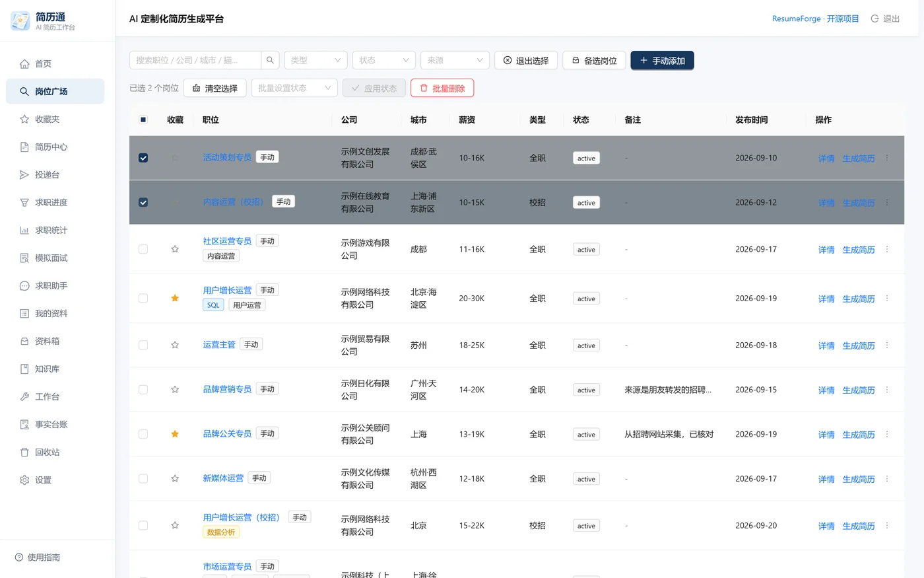Screen dimensions: 924x578
Task: Click the 备选岗位 button
Action: point(594,60)
